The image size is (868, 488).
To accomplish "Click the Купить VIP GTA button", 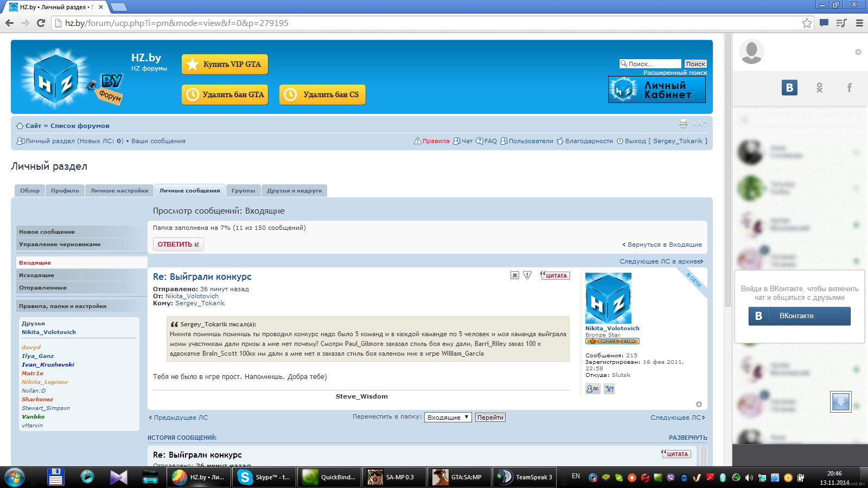I will tap(225, 64).
